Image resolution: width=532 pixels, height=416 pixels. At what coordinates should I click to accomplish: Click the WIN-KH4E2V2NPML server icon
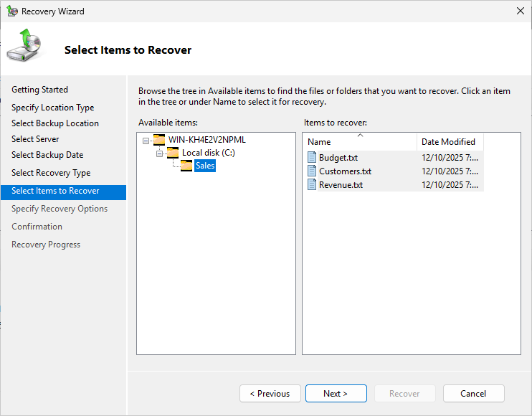(159, 140)
